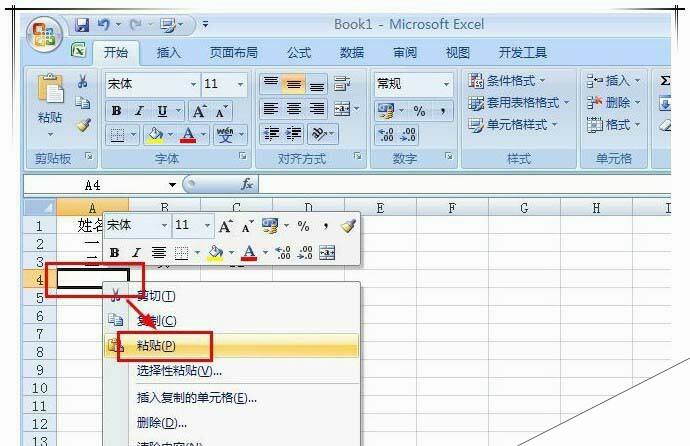
Task: Increase indent in ribbon alignment group
Action: tap(294, 134)
